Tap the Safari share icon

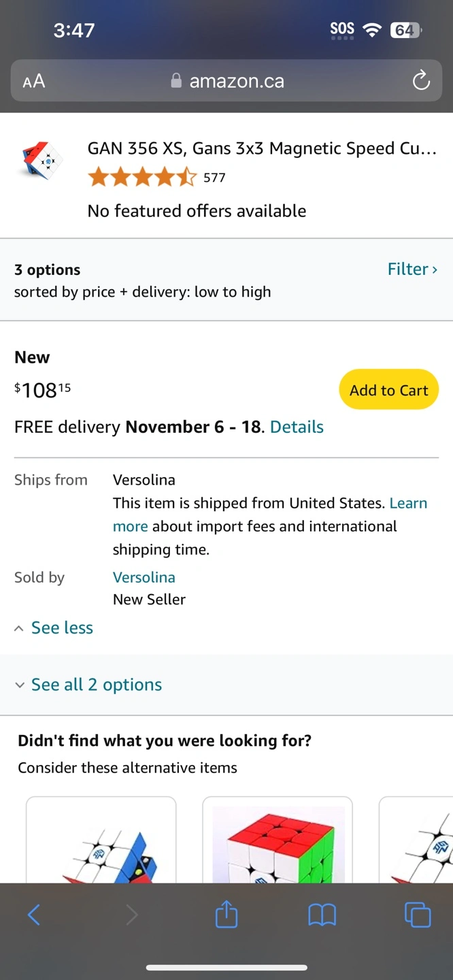pyautogui.click(x=227, y=915)
